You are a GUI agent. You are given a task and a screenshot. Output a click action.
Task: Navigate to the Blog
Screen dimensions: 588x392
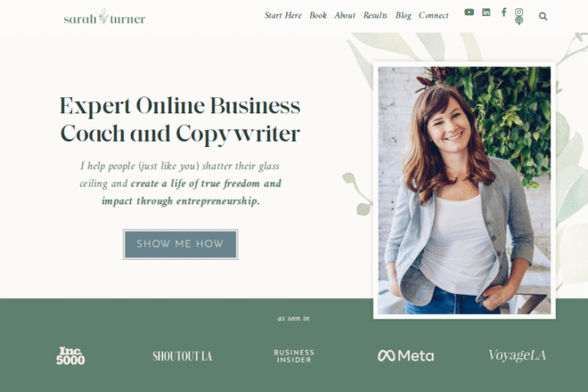point(403,15)
